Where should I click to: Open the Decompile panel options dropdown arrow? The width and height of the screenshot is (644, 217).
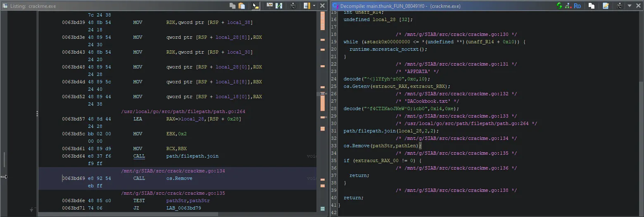630,6
